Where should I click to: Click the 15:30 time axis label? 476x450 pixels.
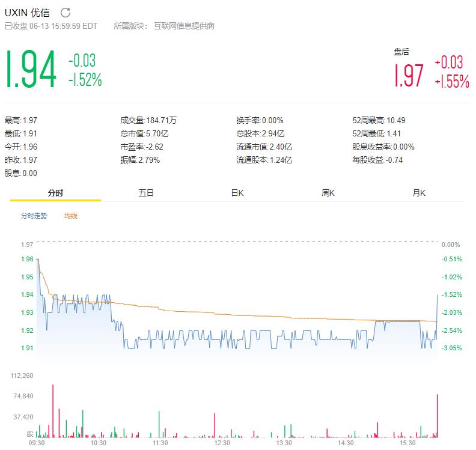coord(407,443)
